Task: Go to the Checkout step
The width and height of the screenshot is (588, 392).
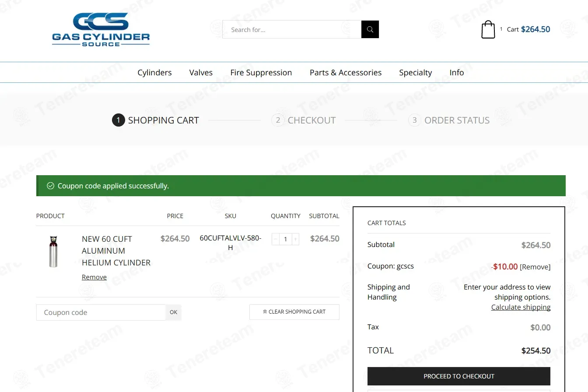Action: tap(304, 120)
